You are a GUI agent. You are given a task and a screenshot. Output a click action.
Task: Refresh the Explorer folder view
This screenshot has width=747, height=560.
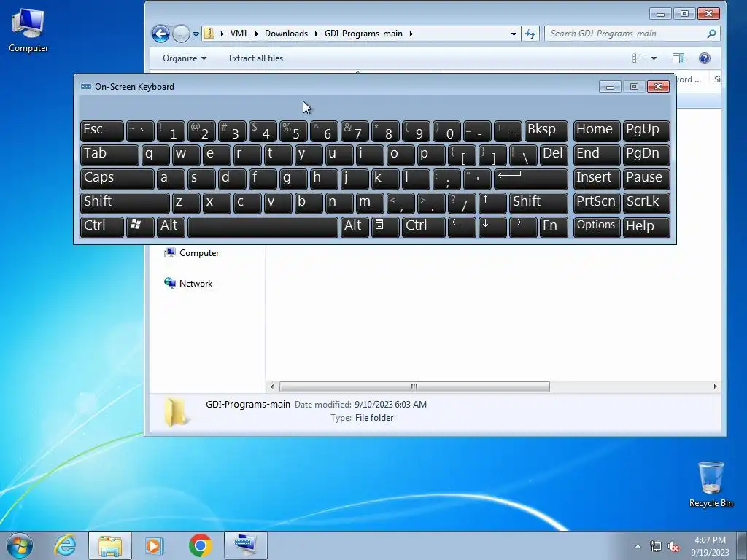pyautogui.click(x=530, y=34)
